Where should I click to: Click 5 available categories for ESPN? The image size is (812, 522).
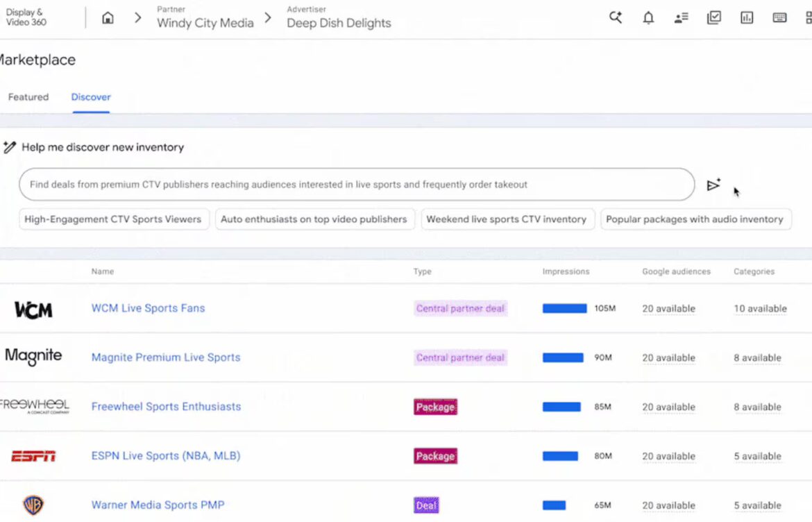tap(757, 456)
